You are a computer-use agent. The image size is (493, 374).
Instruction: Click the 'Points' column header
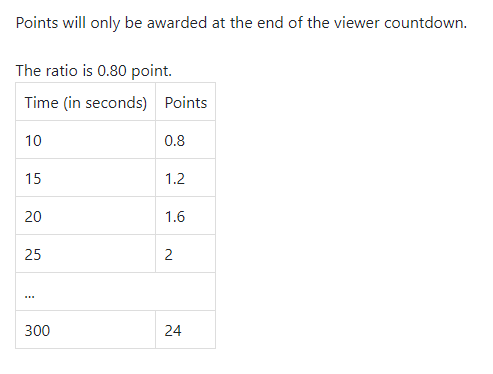point(185,102)
